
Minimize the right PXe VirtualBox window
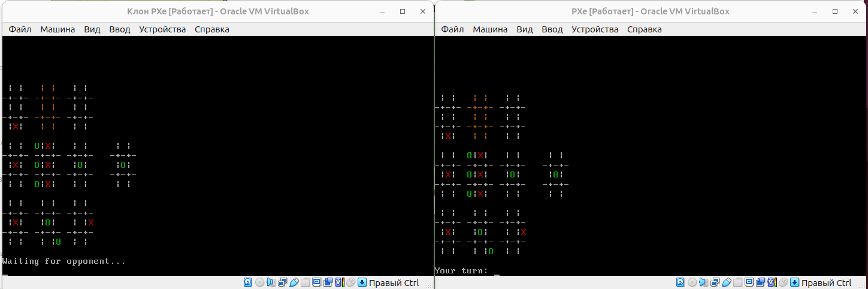click(814, 11)
